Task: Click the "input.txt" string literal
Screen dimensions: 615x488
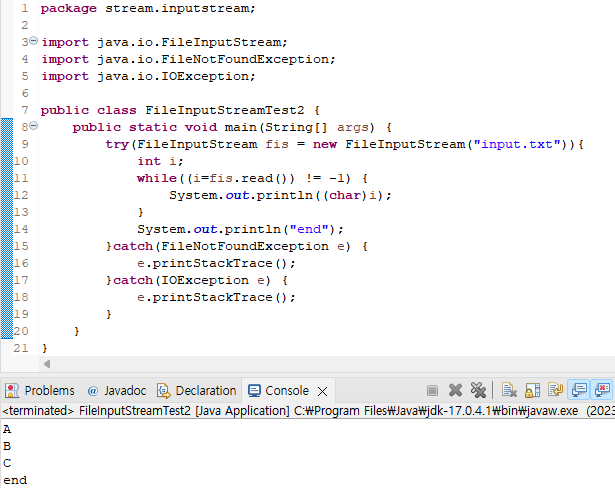Action: click(517, 144)
